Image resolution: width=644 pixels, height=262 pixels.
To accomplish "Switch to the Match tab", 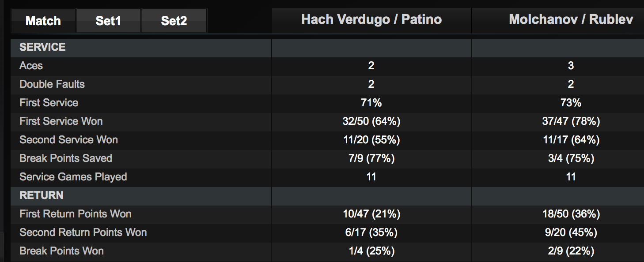I will pyautogui.click(x=43, y=21).
